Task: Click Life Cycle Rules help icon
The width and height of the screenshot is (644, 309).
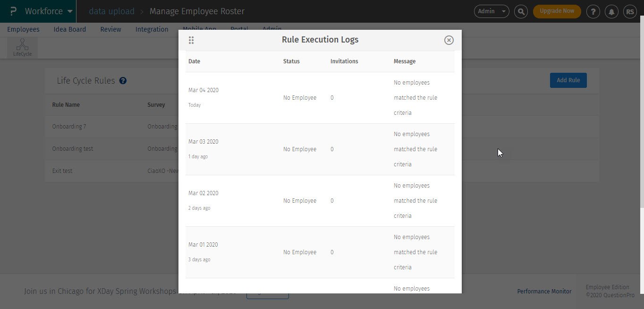Action: tap(123, 81)
